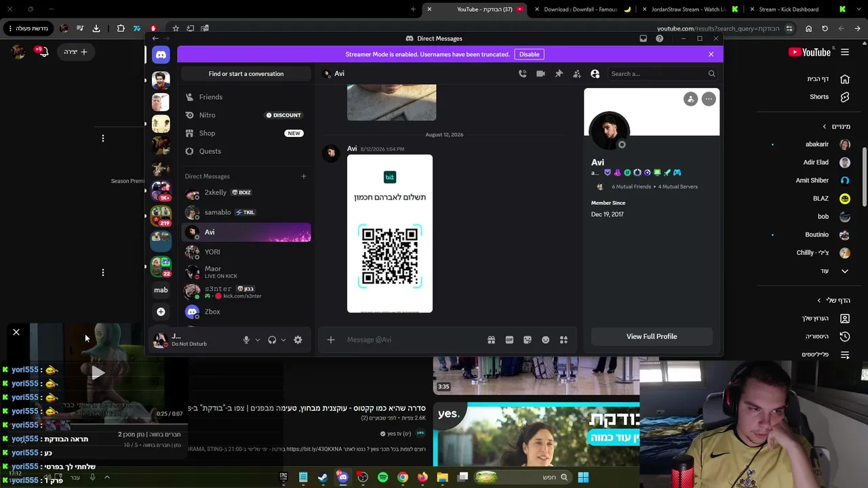This screenshot has height=488, width=868.
Task: Click the YouTube create button
Action: pos(76,52)
